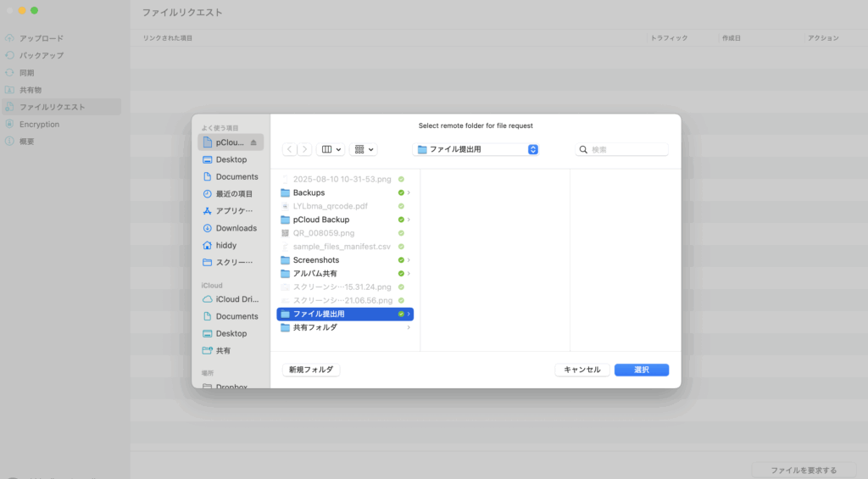
Task: Expand the 共有フォルダ folder chevron
Action: pyautogui.click(x=409, y=327)
